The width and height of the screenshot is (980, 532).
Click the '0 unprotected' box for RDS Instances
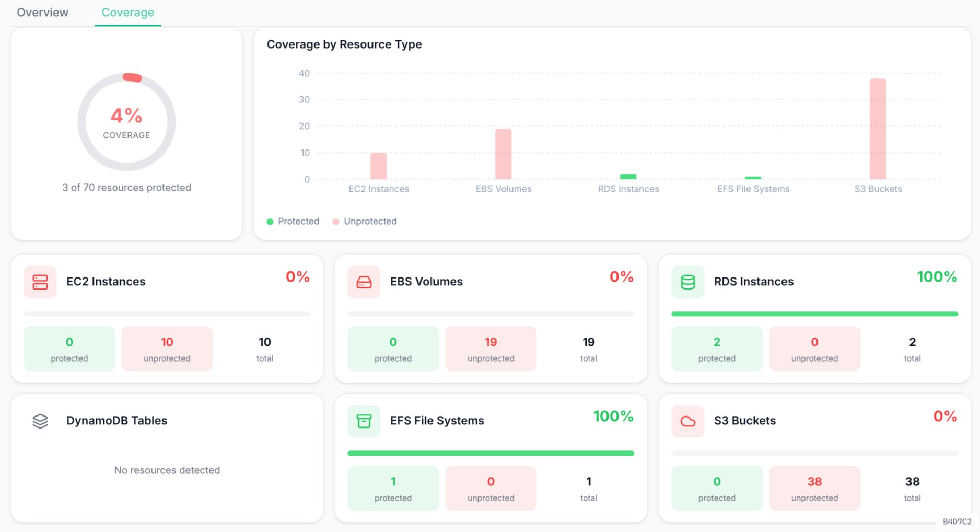(815, 349)
